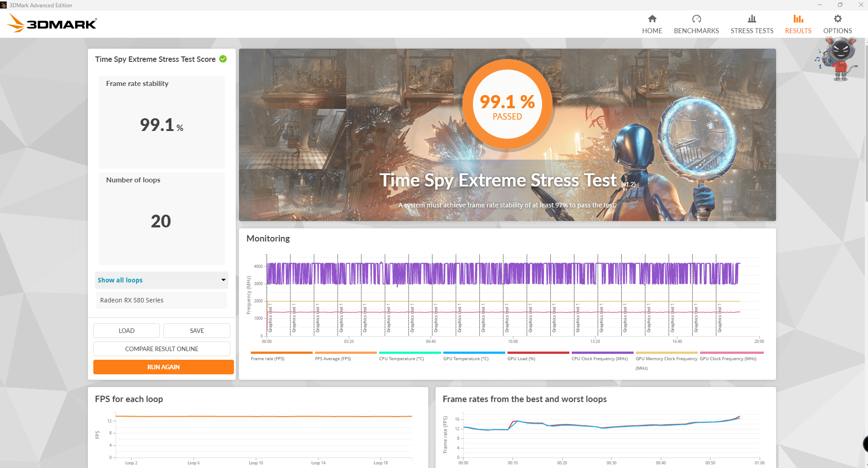
Task: Click the LOAD button
Action: coord(127,331)
